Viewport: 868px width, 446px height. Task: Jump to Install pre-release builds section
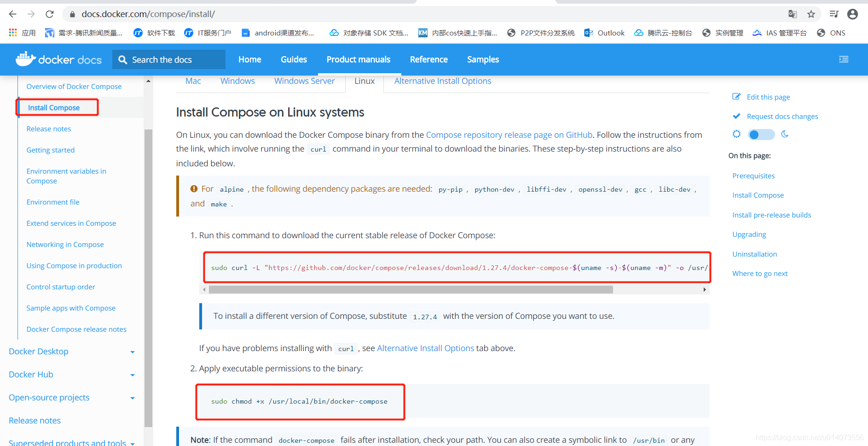[x=772, y=215]
